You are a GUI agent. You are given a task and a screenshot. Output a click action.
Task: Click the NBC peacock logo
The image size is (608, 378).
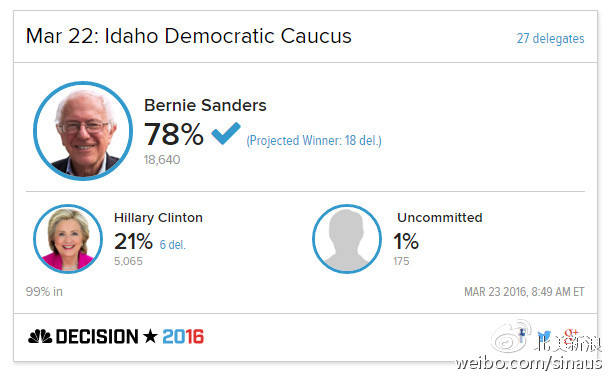(40, 336)
